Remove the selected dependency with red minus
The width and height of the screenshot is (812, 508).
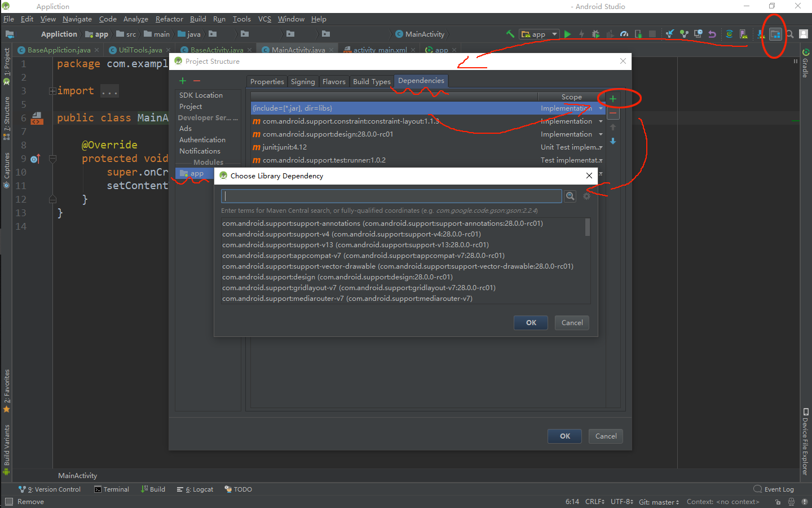click(x=613, y=113)
